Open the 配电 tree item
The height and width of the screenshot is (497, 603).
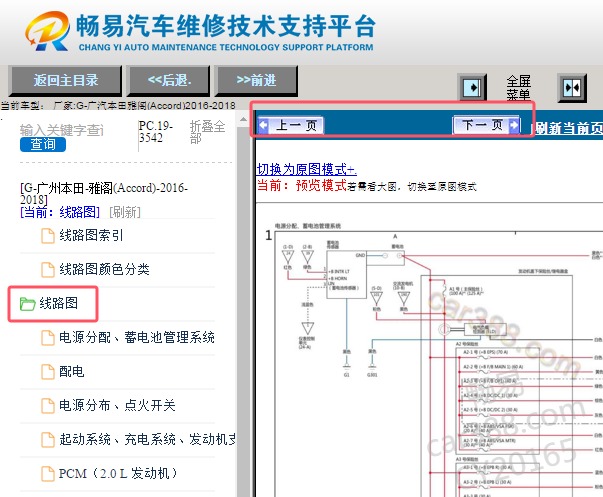(72, 371)
